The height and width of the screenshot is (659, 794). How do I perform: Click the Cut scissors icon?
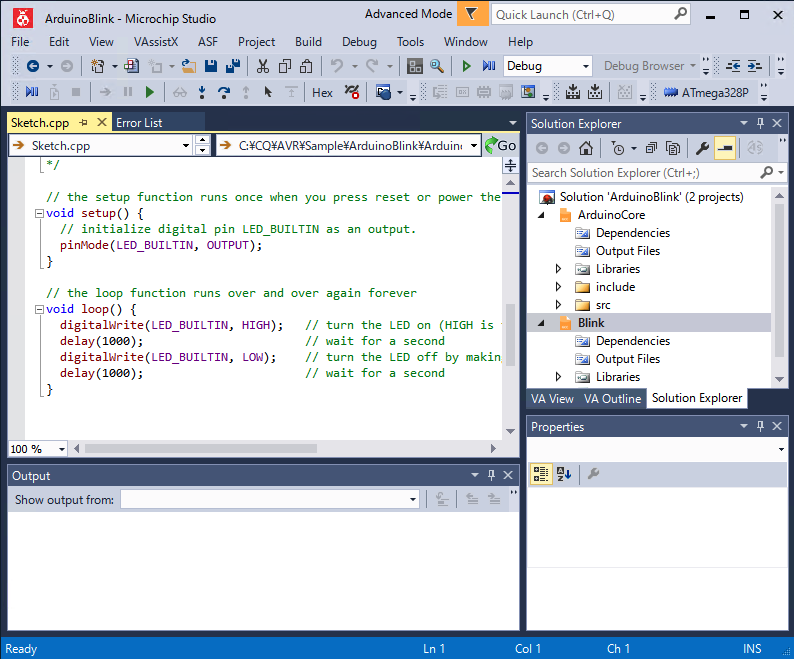click(x=262, y=66)
